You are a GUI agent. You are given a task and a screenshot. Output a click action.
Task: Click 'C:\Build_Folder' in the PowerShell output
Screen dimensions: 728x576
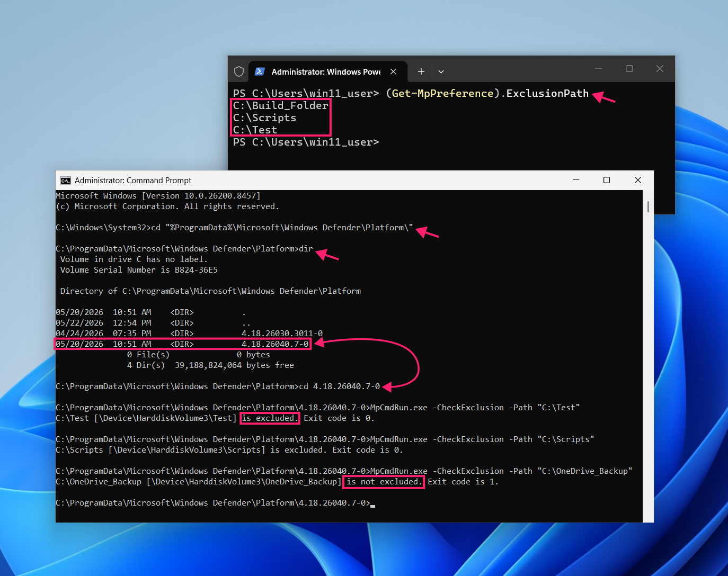[x=281, y=105]
